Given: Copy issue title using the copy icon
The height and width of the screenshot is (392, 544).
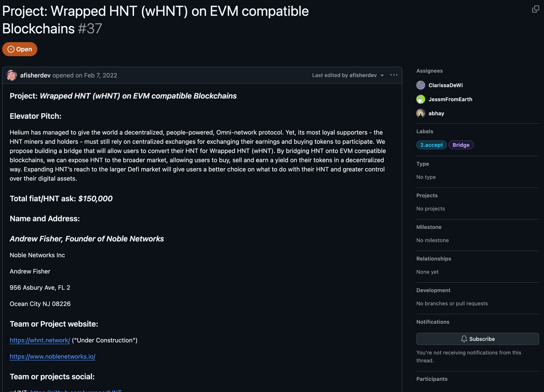Looking at the screenshot, I should coord(535,9).
